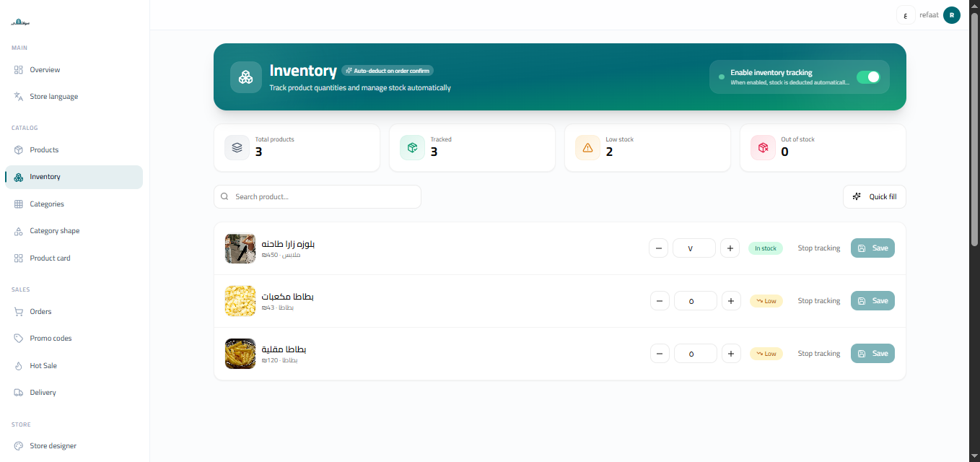The height and width of the screenshot is (462, 980).
Task: Increase quantity for بطاطا مقلية
Action: click(731, 354)
